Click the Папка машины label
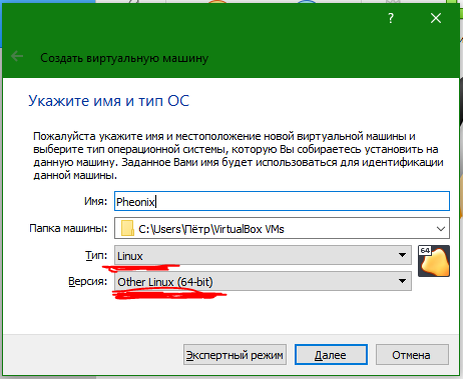The image size is (463, 379). coord(69,228)
